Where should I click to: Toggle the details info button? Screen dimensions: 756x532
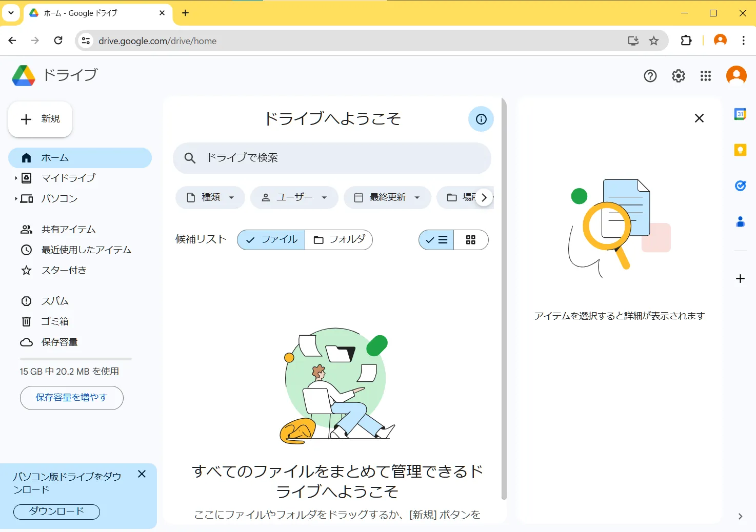(481, 119)
